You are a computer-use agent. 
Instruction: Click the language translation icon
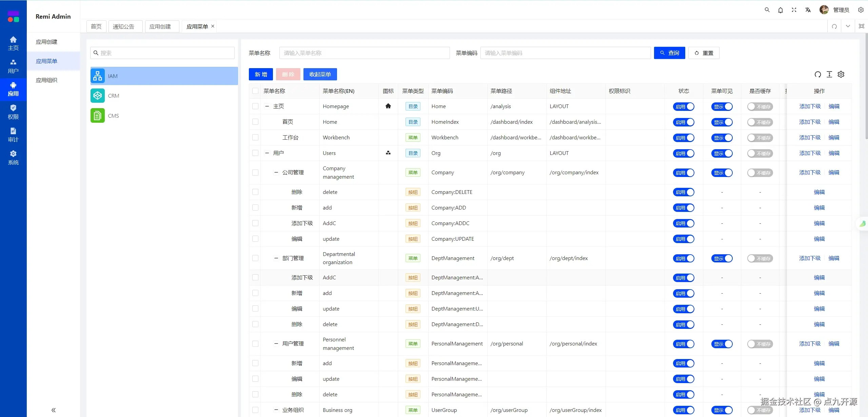point(808,10)
